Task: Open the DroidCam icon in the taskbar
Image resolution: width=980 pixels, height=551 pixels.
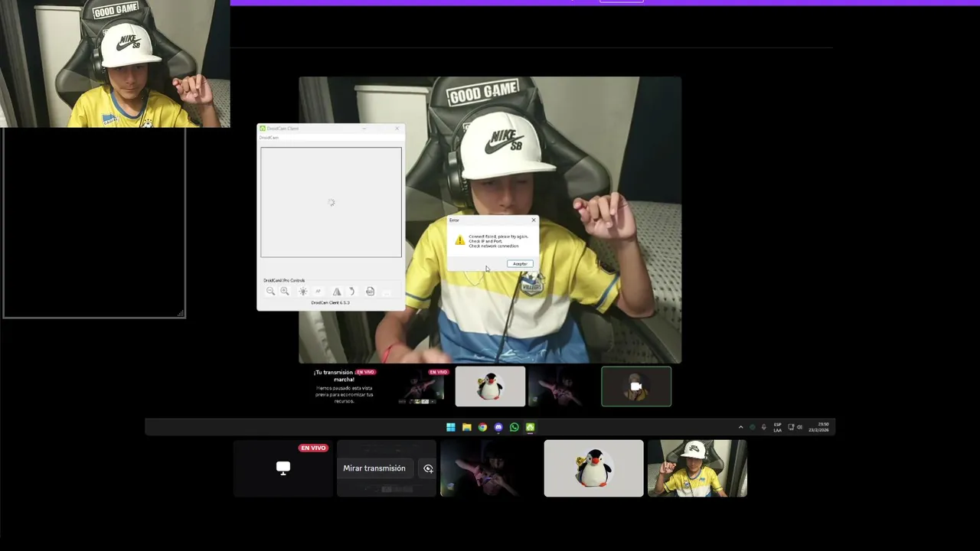Action: click(530, 427)
